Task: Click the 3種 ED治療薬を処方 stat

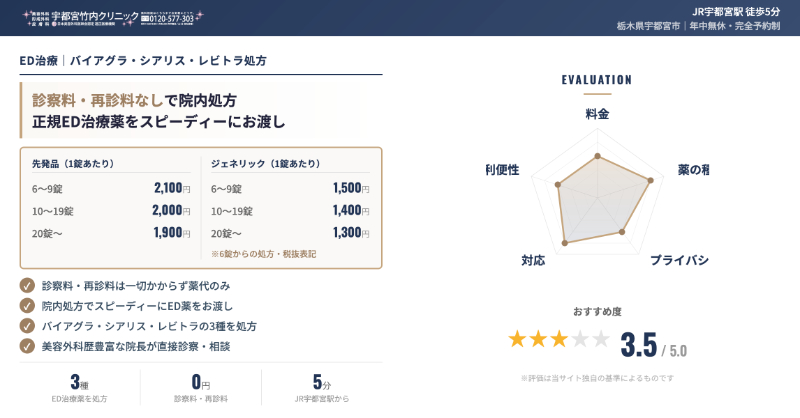Action: [x=74, y=388]
